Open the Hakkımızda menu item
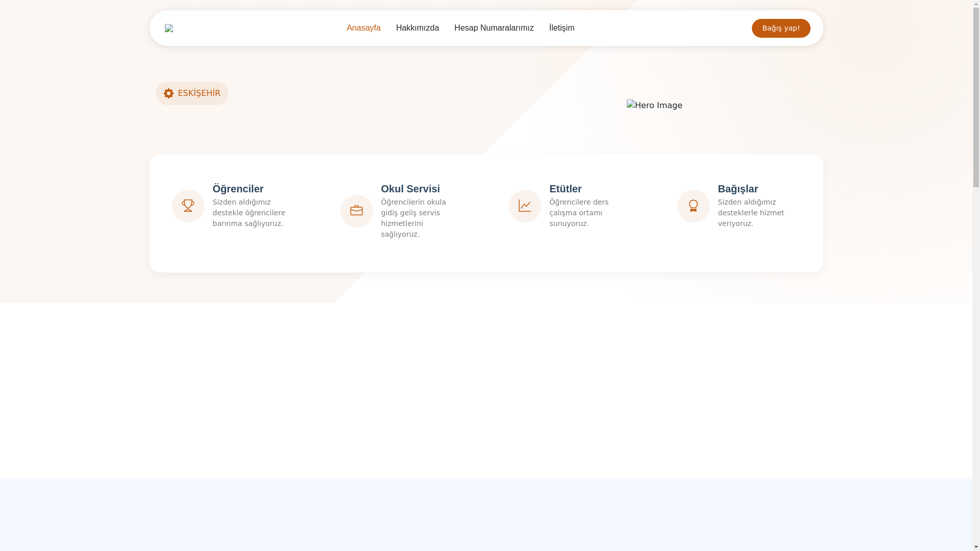This screenshot has width=980, height=551. [418, 28]
